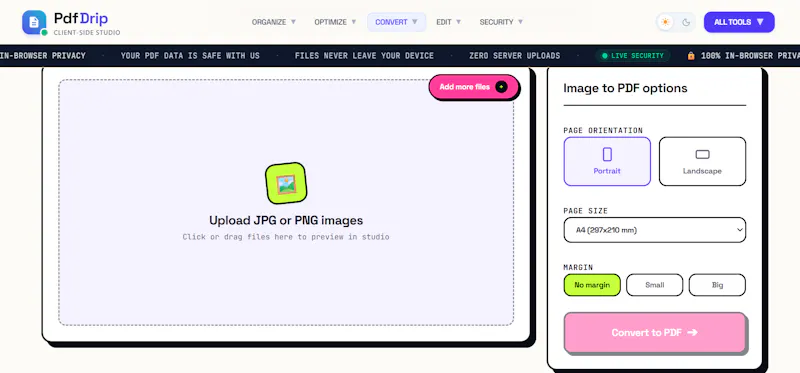
Task: Expand the Organize menu
Action: [x=274, y=22]
